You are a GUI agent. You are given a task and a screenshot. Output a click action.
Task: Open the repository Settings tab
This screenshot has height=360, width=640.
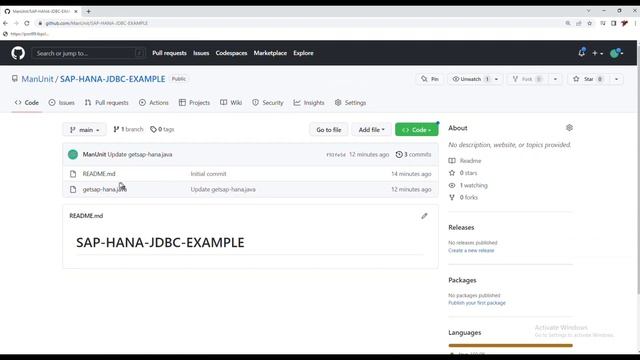point(350,103)
